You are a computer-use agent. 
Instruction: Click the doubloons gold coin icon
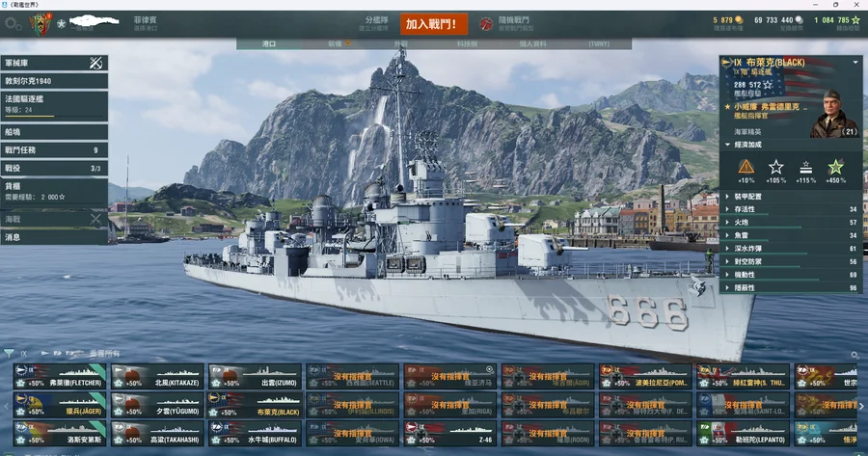pyautogui.click(x=739, y=20)
